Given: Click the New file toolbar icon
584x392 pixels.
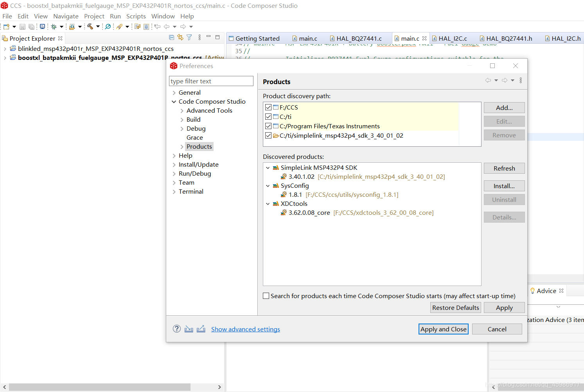Looking at the screenshot, I should click(x=6, y=27).
